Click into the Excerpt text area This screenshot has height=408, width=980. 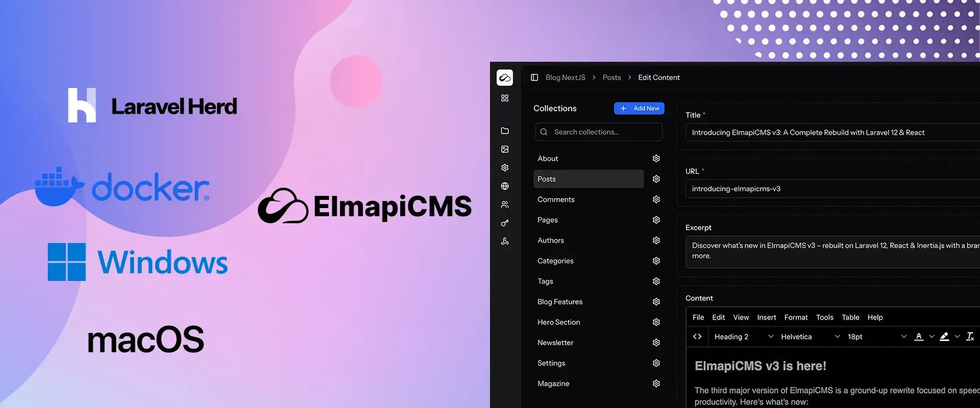[832, 251]
